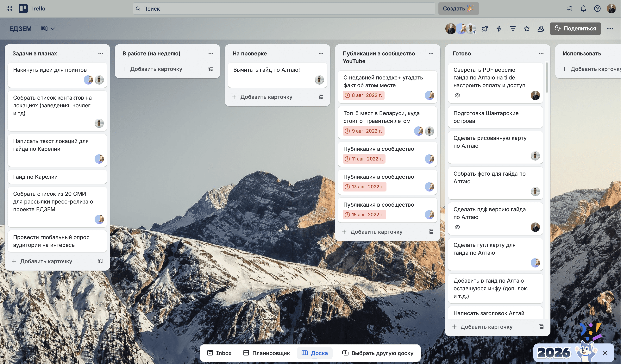Toggle the 15 авг. 2022 due date badge
Image resolution: width=621 pixels, height=364 pixels.
click(x=364, y=215)
